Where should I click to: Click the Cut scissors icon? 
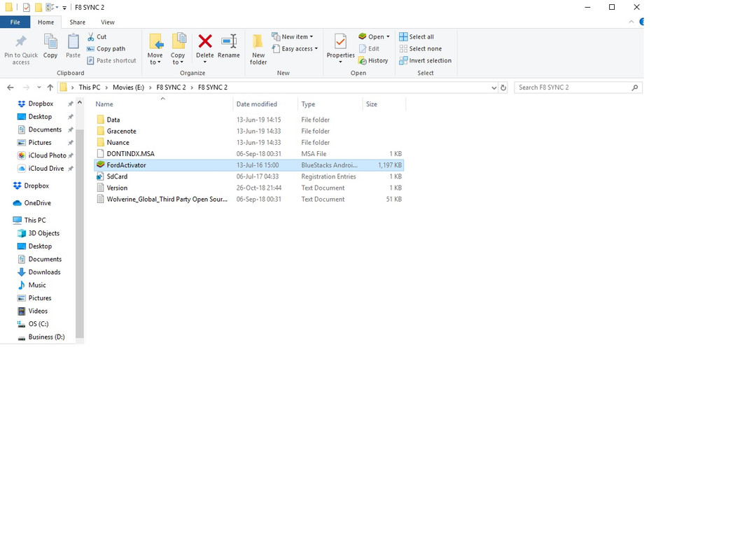coord(90,36)
